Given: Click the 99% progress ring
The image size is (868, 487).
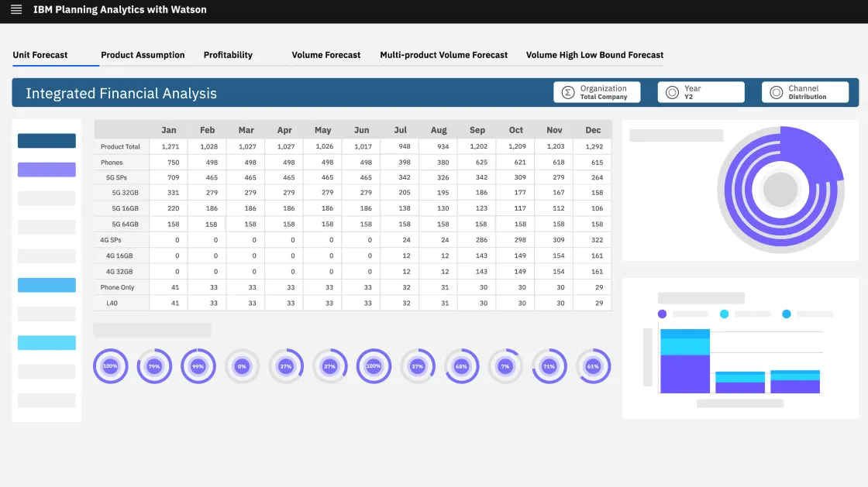Looking at the screenshot, I should [198, 366].
